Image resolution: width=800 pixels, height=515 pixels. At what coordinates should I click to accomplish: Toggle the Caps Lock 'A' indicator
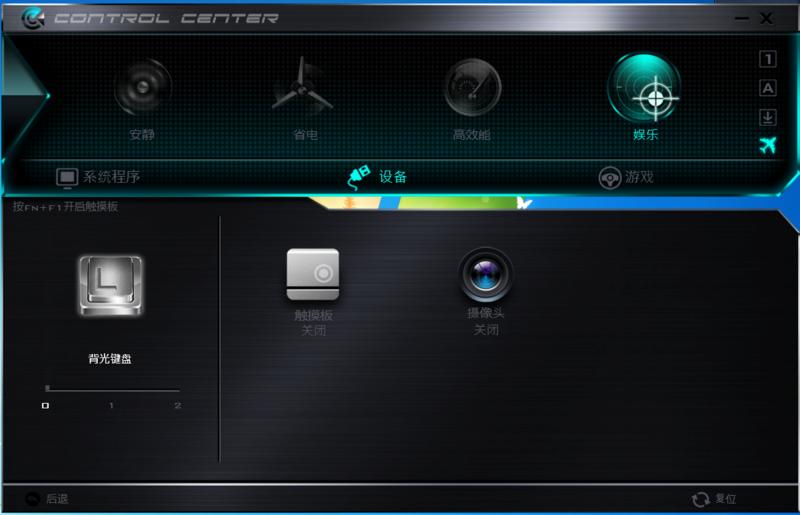pyautogui.click(x=767, y=88)
